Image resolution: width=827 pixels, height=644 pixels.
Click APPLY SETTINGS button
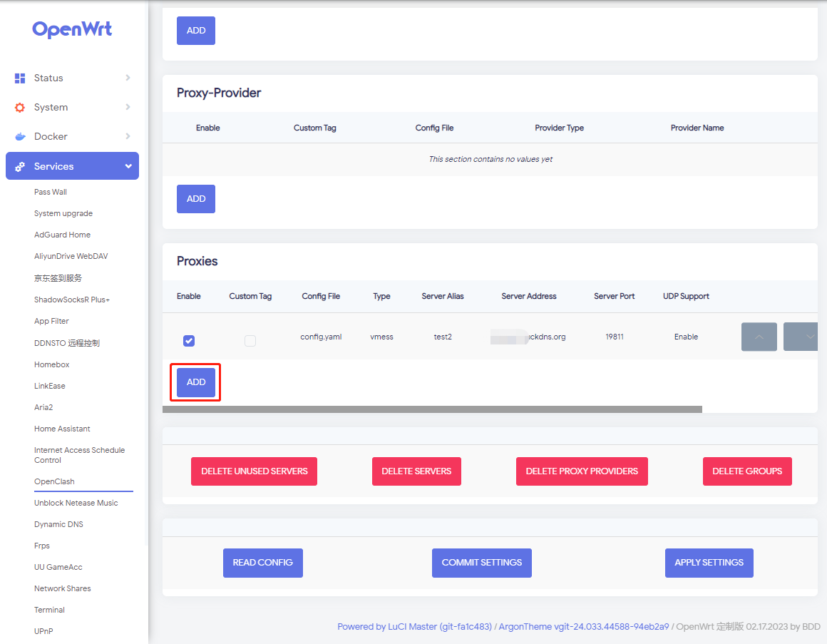click(x=709, y=563)
